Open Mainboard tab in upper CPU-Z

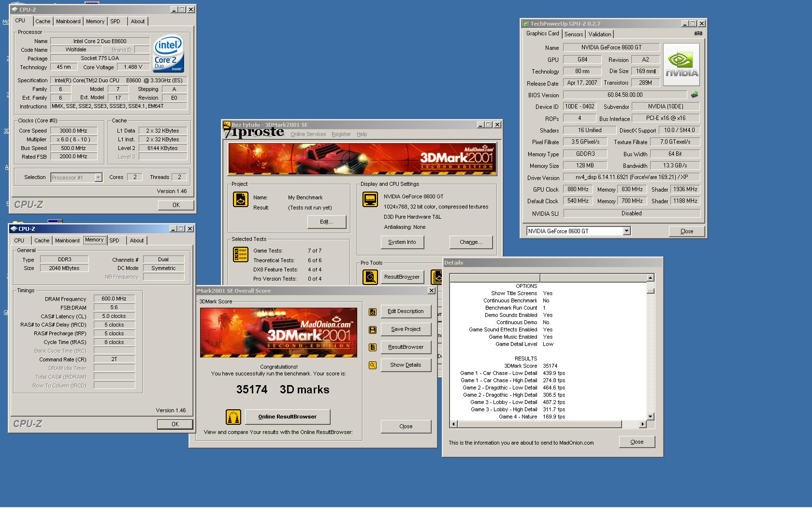pos(68,21)
